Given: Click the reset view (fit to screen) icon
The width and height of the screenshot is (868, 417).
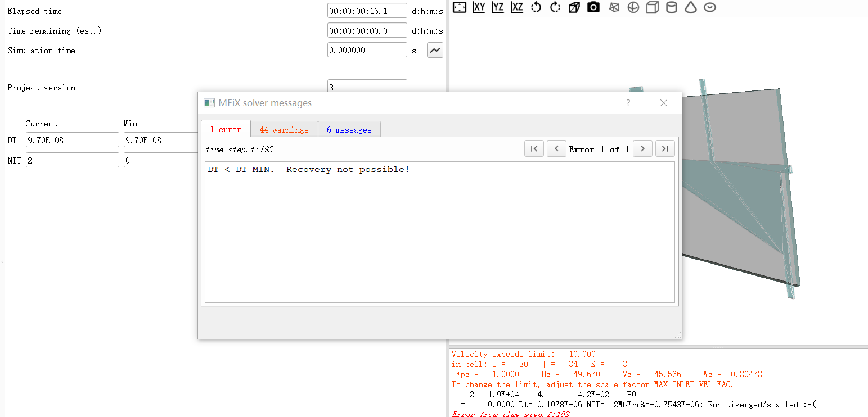Looking at the screenshot, I should [x=460, y=7].
